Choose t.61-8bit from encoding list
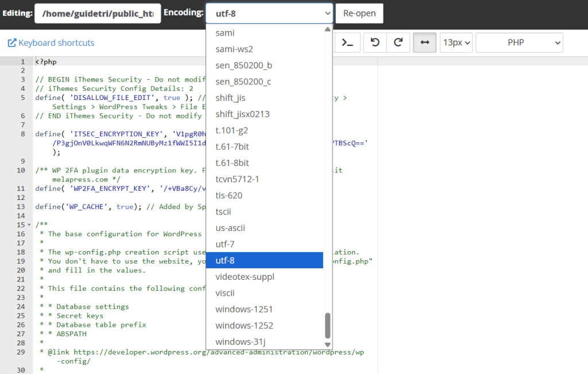Image resolution: width=588 pixels, height=374 pixels. pyautogui.click(x=264, y=163)
